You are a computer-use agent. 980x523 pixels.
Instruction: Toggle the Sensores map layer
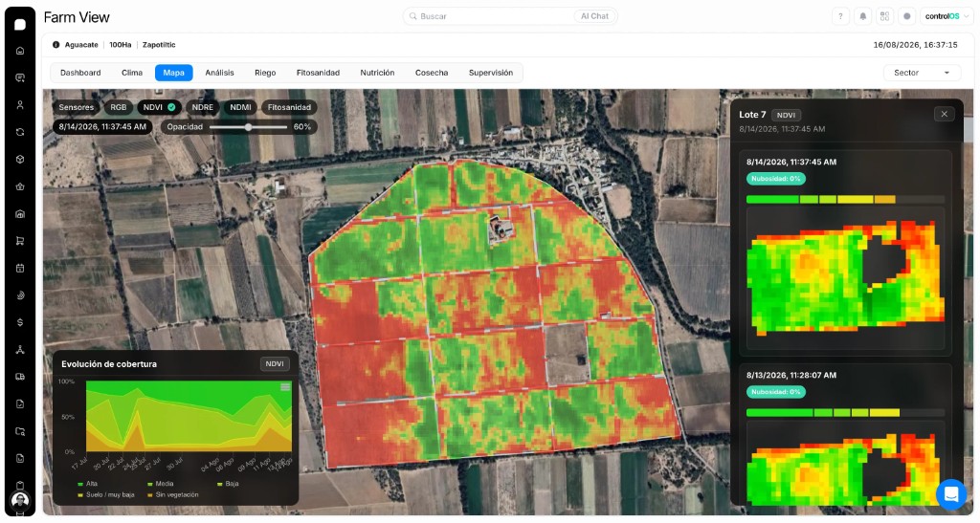(77, 107)
